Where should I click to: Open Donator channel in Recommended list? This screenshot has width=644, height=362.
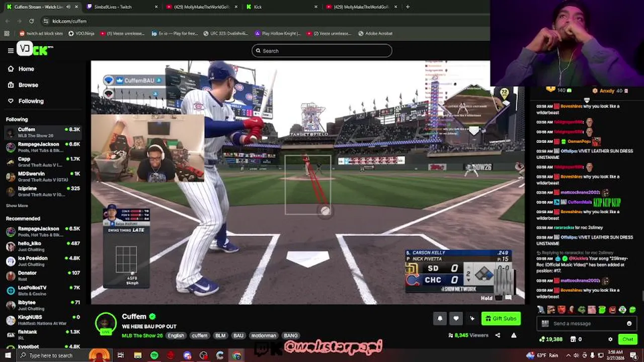tap(43, 276)
